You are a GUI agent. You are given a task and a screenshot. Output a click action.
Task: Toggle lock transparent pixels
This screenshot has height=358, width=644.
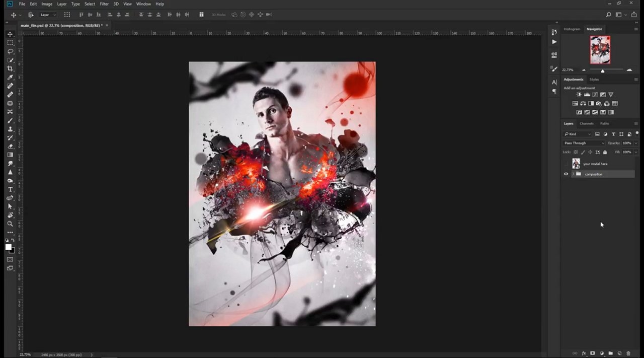tap(576, 152)
